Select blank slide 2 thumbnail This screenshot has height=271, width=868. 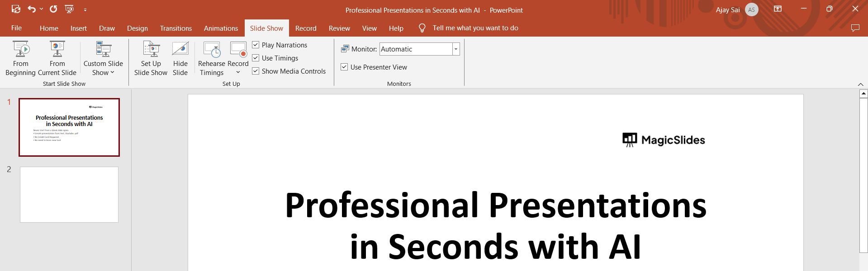tap(69, 195)
